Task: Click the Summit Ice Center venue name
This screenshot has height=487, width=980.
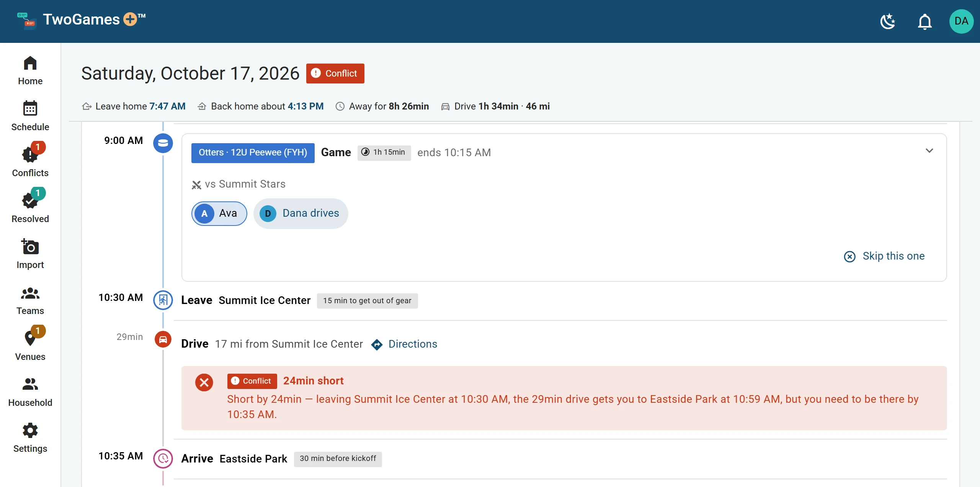Action: pyautogui.click(x=265, y=301)
